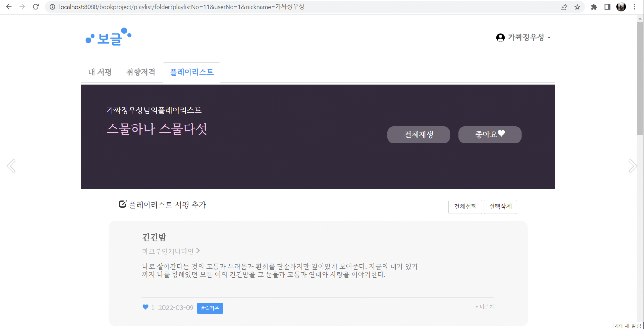Click the user avatar icon beside 가짜정우성
644x329 pixels.
pyautogui.click(x=501, y=37)
